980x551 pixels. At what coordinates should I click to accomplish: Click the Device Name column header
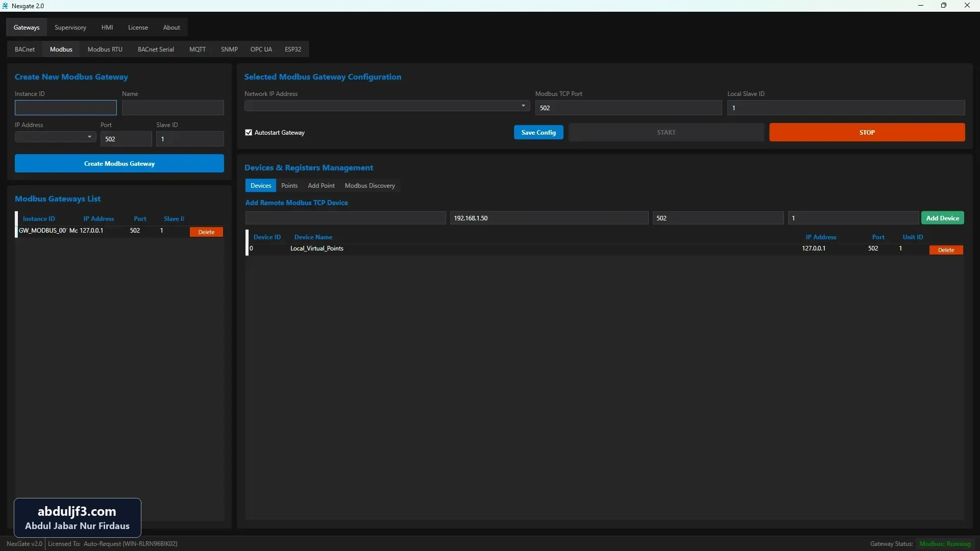point(313,237)
